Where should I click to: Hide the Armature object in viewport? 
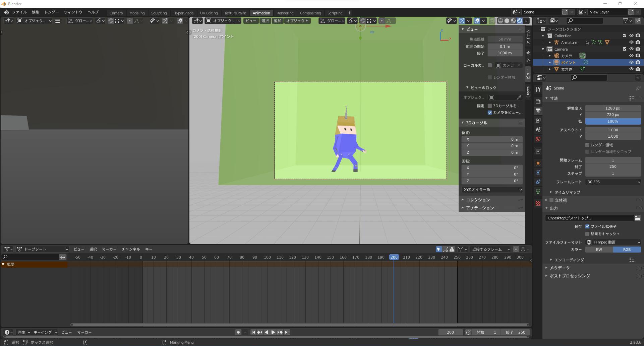coord(631,43)
